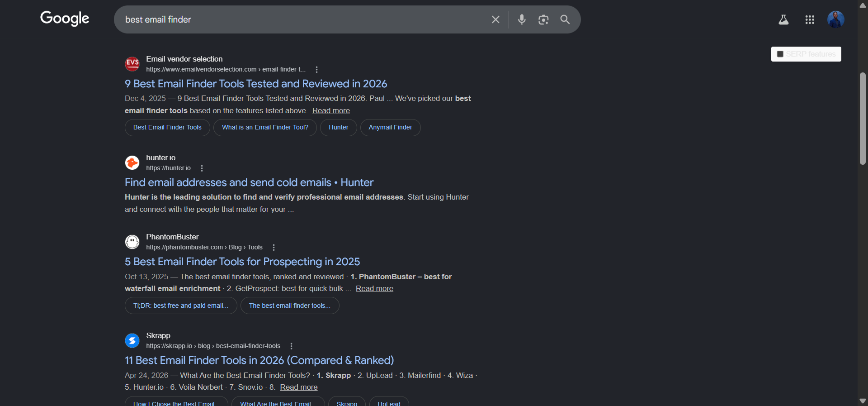
Task: Toggle the SERP features checkbox
Action: pos(780,54)
